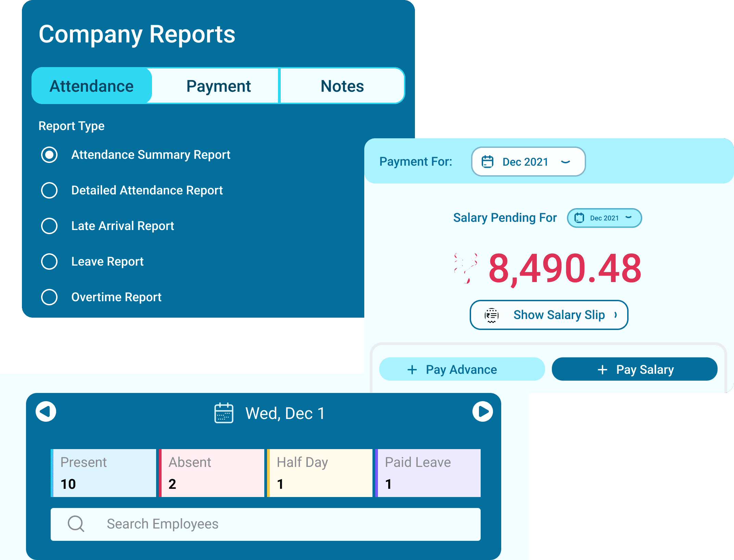Focus the Search Employees field
This screenshot has height=560, width=734.
pos(274,524)
